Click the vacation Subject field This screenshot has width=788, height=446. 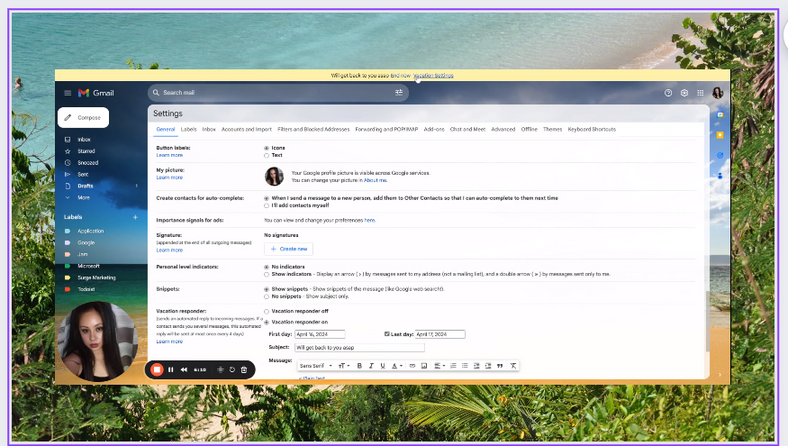click(359, 347)
